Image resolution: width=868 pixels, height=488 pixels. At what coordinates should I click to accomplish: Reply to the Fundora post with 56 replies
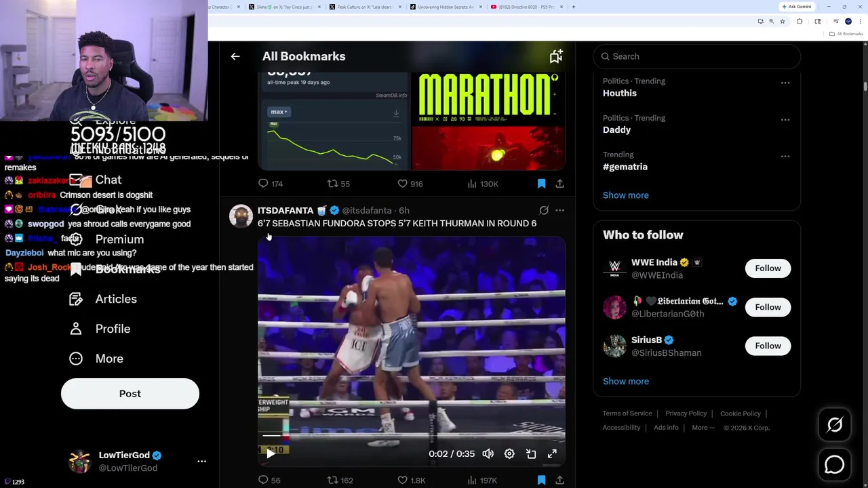(x=269, y=481)
